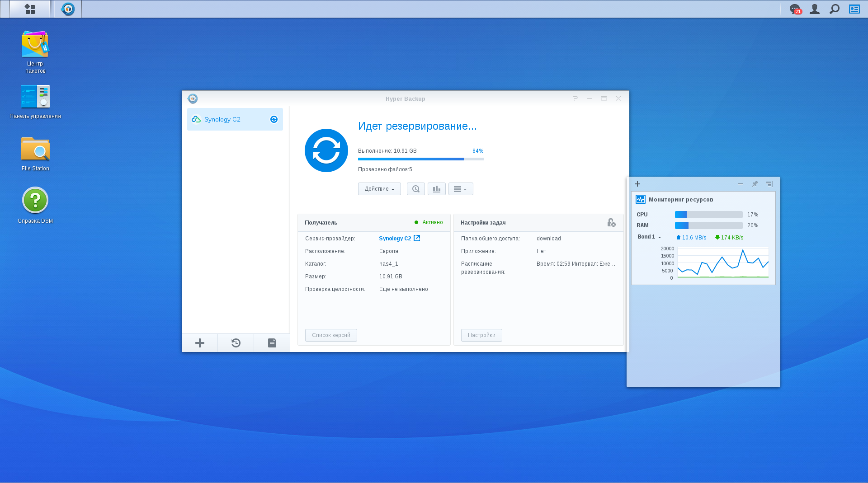This screenshot has height=483, width=868.
Task: Open the user options menu
Action: tap(815, 9)
